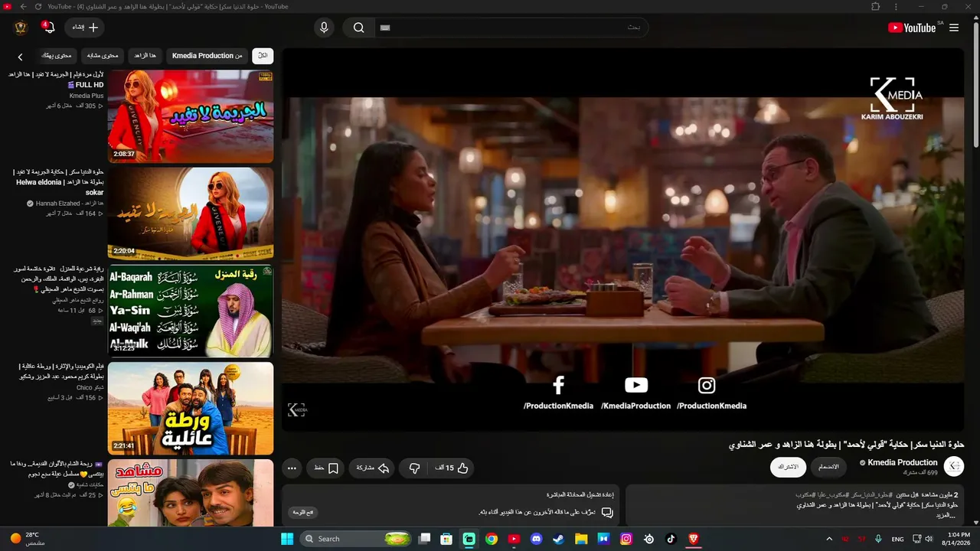
Task: Open Kmedia Plus channel under first suggestion
Action: click(87, 96)
